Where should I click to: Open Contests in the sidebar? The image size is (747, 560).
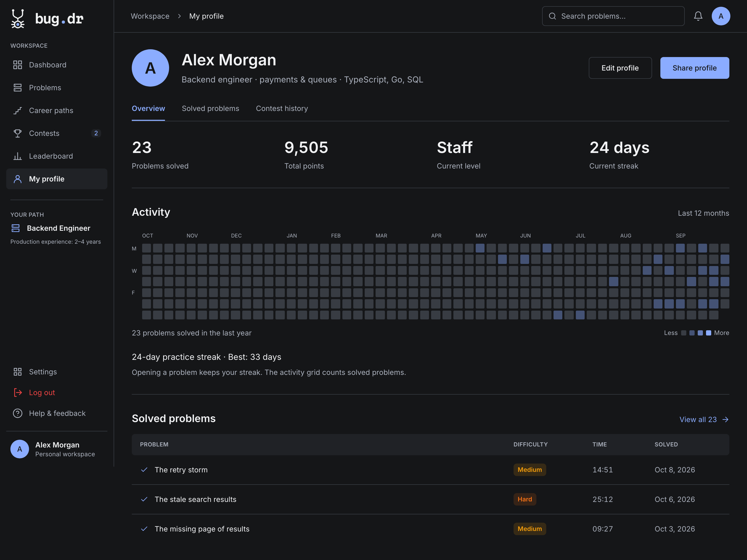click(57, 133)
